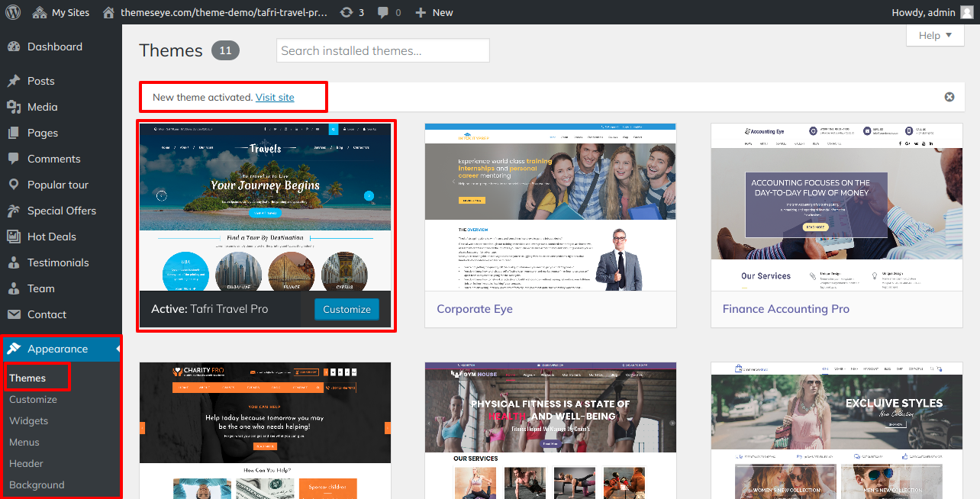Click the Contact envelope icon
The image size is (980, 499).
[14, 314]
